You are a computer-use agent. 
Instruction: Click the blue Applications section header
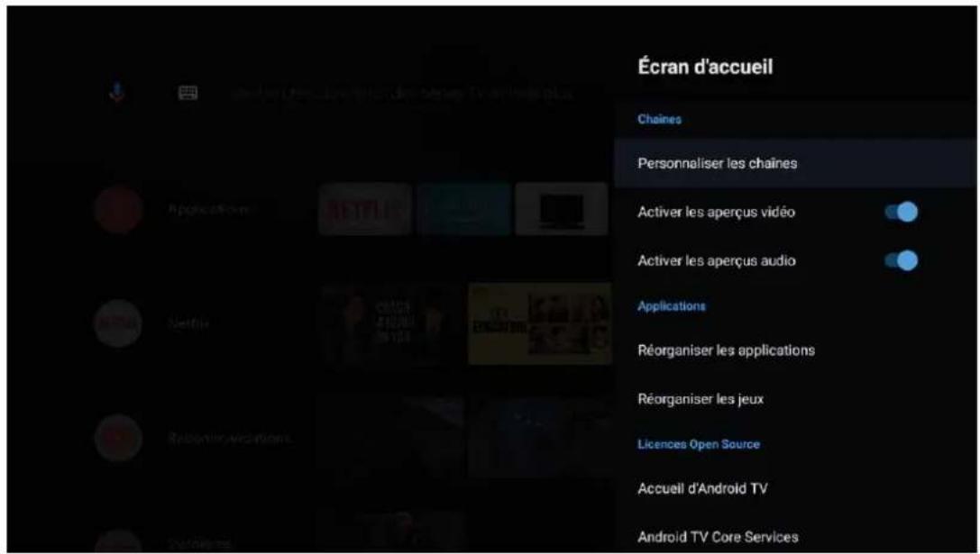point(672,306)
